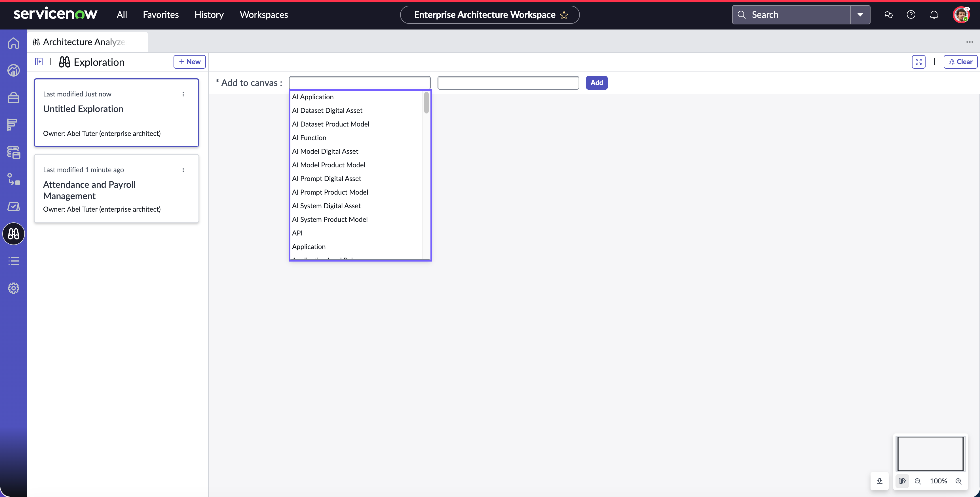The width and height of the screenshot is (980, 497).
Task: Open the notifications bell
Action: click(x=934, y=15)
